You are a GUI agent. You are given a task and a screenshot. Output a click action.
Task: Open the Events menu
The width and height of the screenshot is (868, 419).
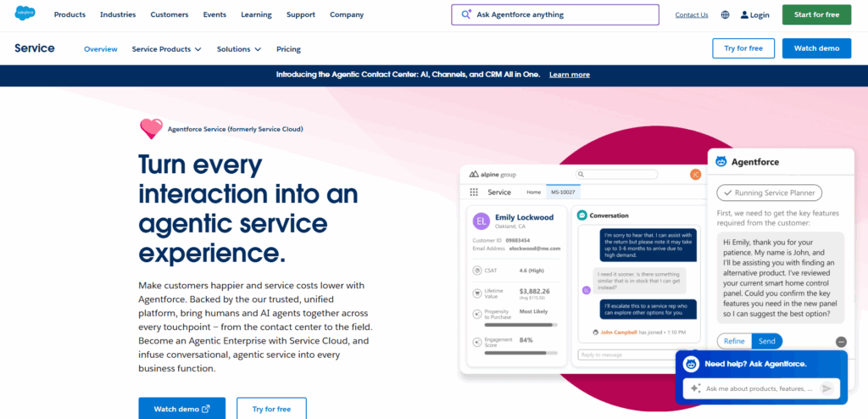(214, 15)
